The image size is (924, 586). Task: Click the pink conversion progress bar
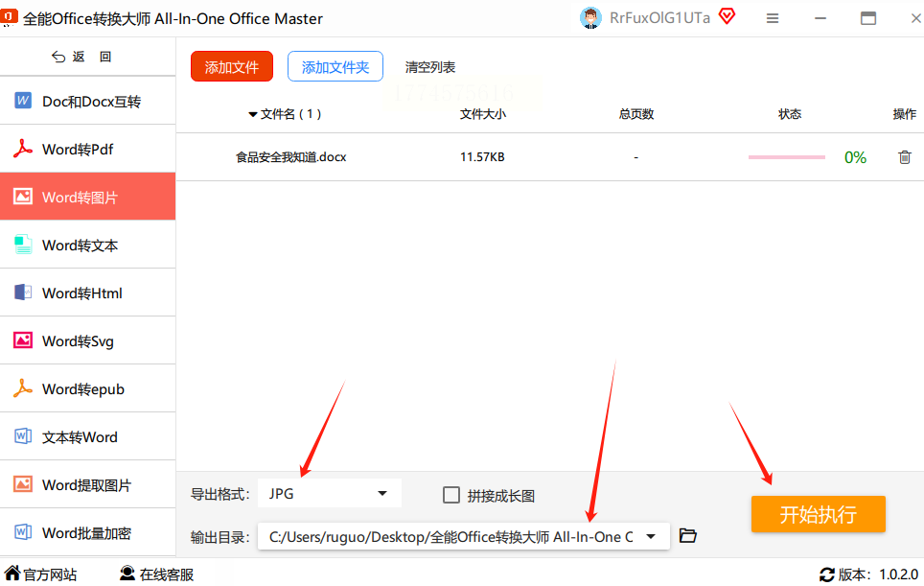pos(786,157)
